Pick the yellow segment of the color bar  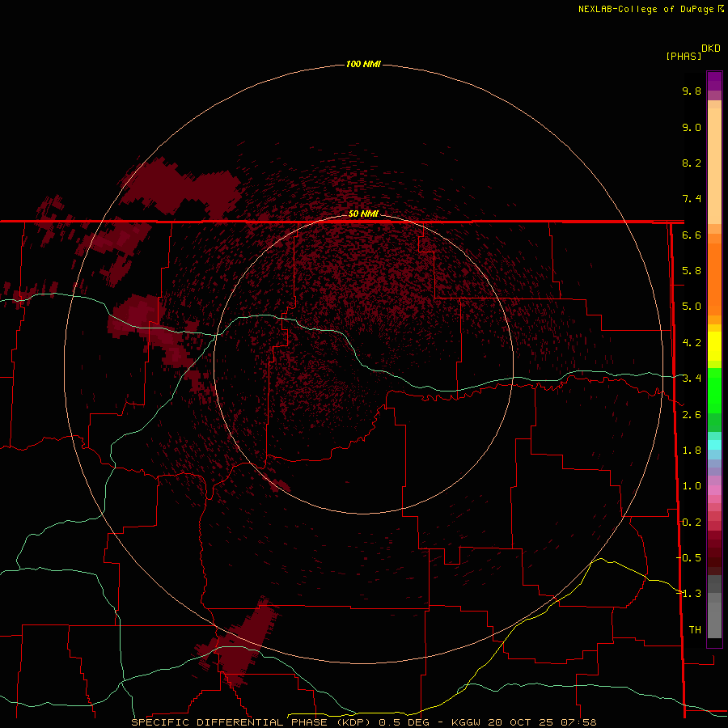click(x=714, y=346)
